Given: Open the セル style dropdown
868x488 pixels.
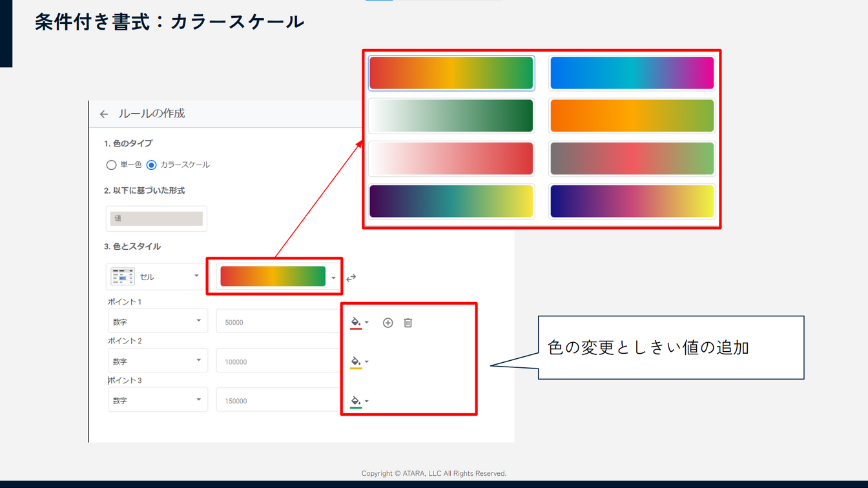Looking at the screenshot, I should (156, 277).
